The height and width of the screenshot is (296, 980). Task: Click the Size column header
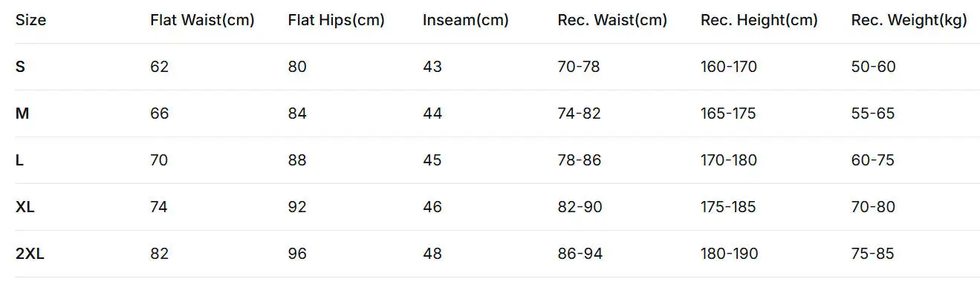(x=30, y=21)
